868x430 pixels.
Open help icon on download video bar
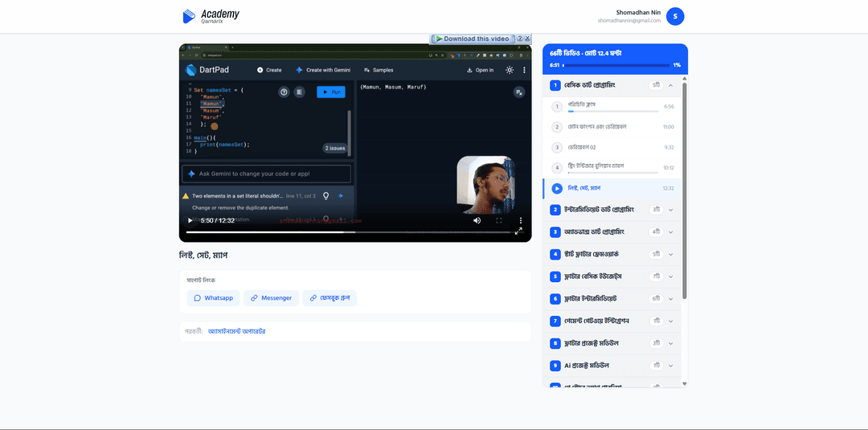pyautogui.click(x=520, y=39)
